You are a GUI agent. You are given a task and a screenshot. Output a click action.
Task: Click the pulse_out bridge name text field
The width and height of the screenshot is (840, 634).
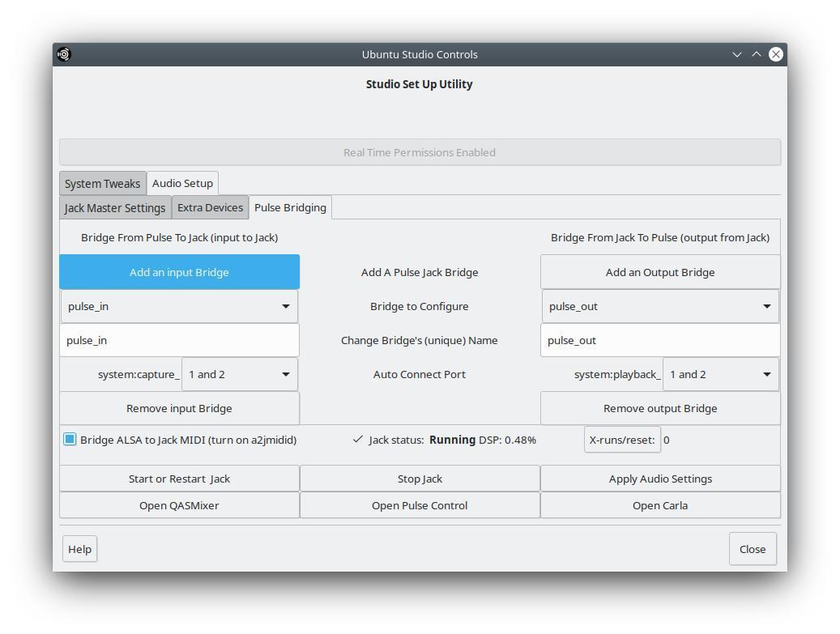click(660, 341)
